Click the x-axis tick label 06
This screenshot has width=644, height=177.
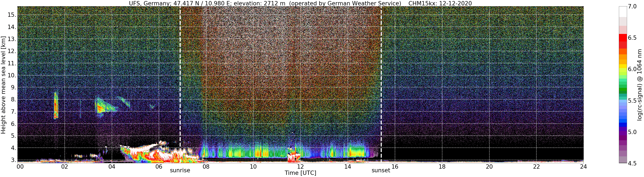click(x=159, y=166)
